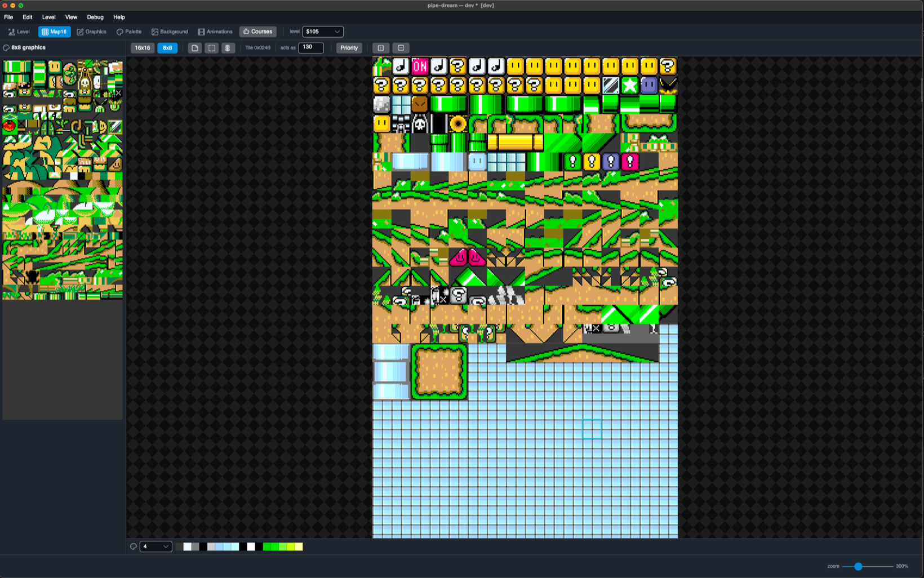Image resolution: width=924 pixels, height=578 pixels.
Task: Open the Courses tab
Action: coord(257,32)
